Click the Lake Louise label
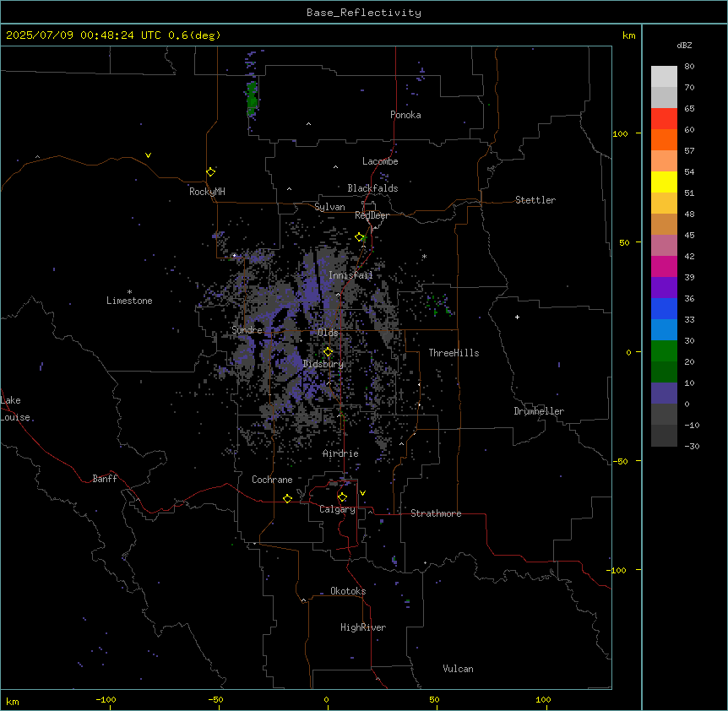 coord(15,409)
